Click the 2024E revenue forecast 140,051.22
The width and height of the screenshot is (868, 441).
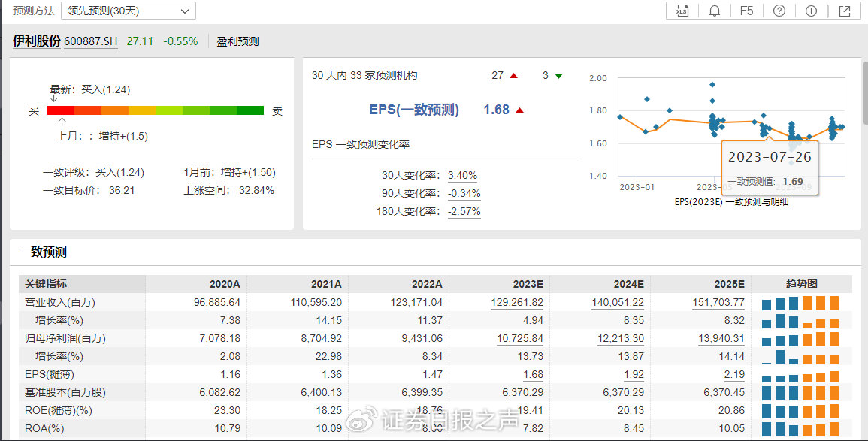click(x=618, y=303)
